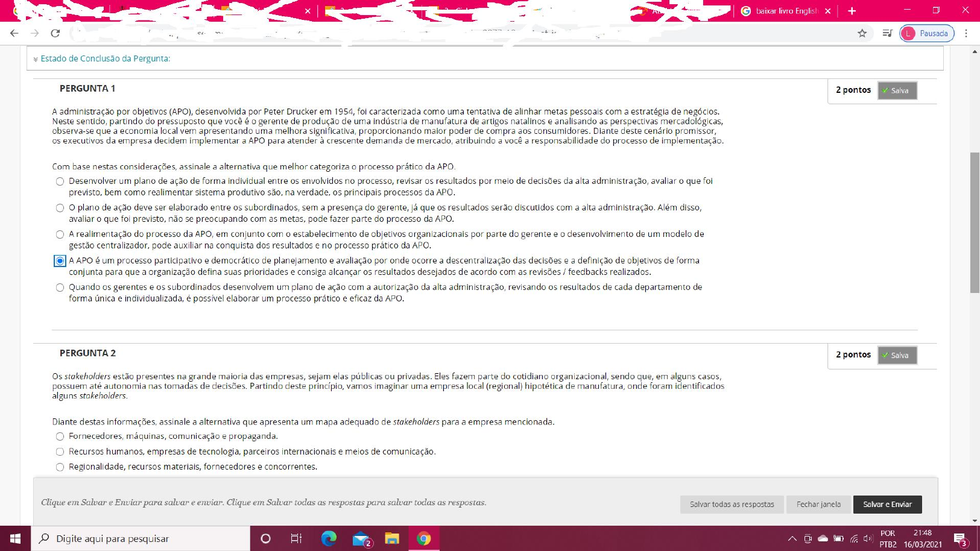This screenshot has width=980, height=551.
Task: Open the Pausada profile menu
Action: pyautogui.click(x=927, y=33)
